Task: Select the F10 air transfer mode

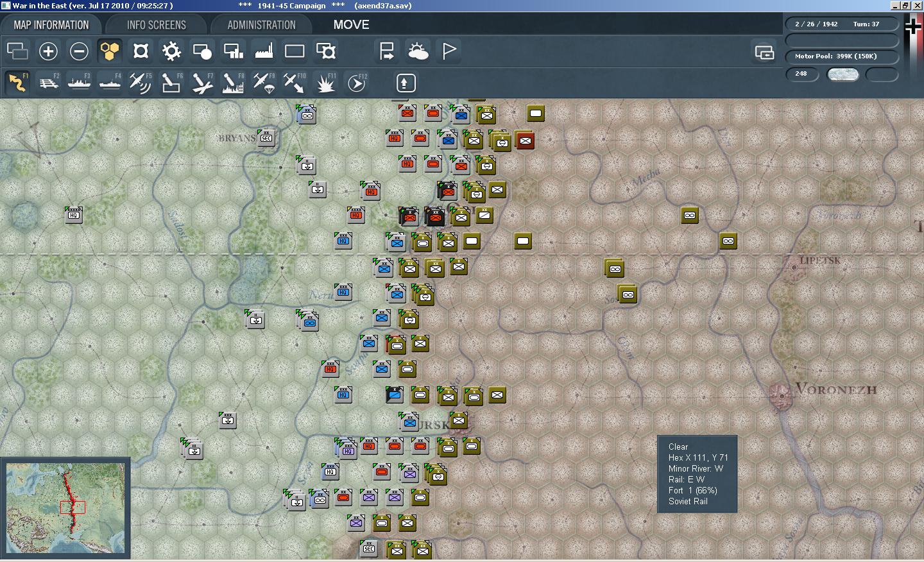Action: [295, 83]
